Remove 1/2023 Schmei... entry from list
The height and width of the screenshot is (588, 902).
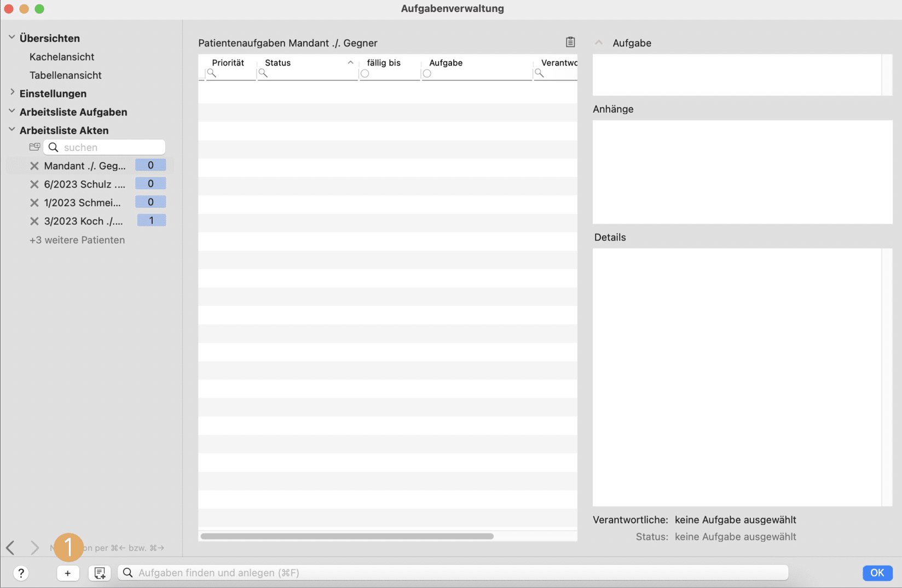pos(34,203)
